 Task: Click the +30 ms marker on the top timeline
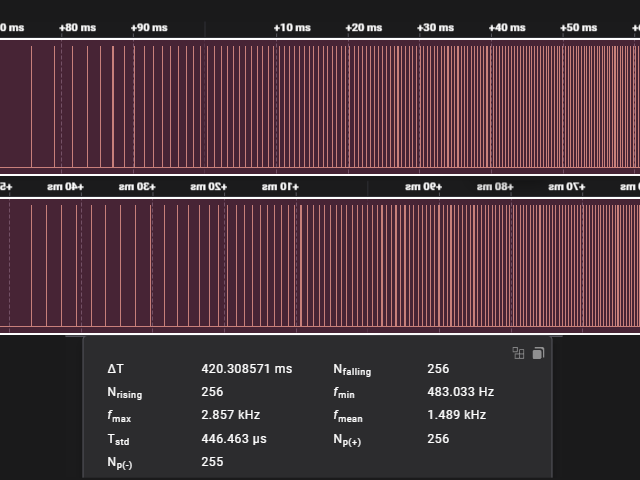coord(436,28)
